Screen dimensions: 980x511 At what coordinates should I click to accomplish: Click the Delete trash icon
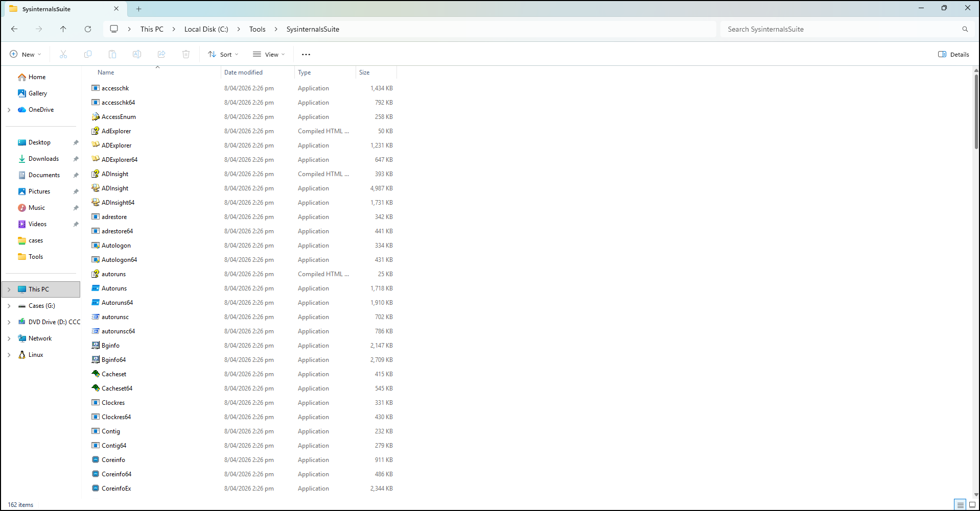coord(186,54)
